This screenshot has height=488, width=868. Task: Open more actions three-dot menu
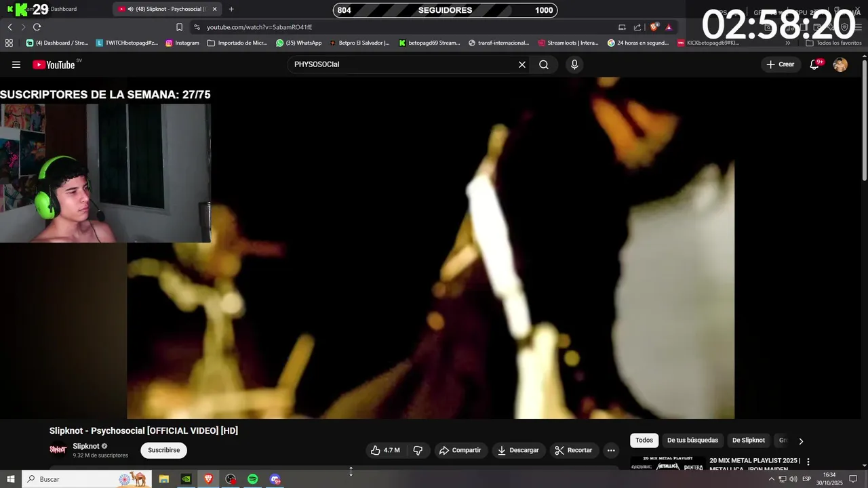pos(611,450)
